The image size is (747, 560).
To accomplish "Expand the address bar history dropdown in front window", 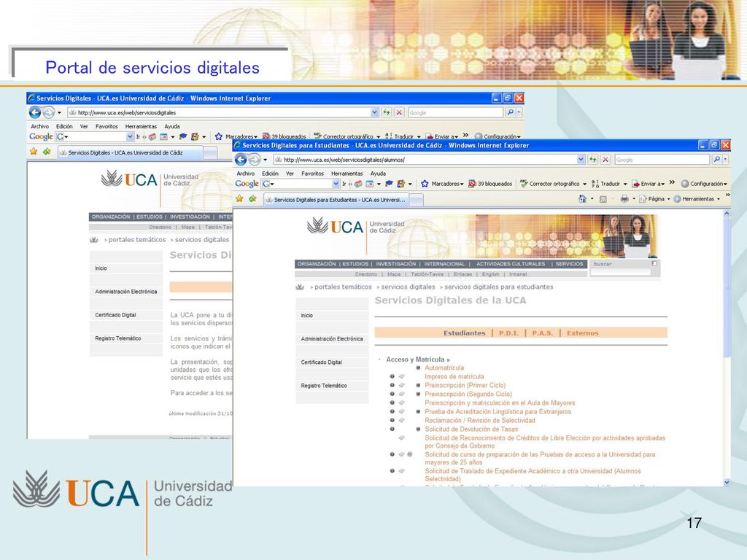I will point(581,160).
